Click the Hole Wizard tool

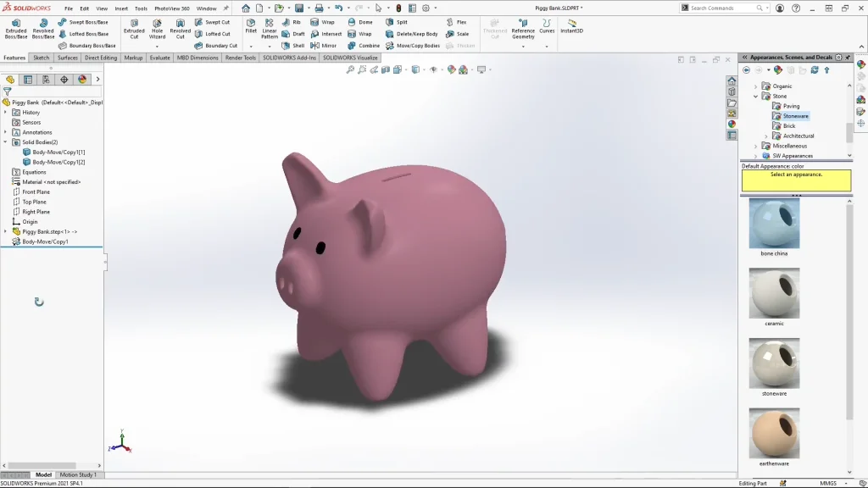point(157,29)
